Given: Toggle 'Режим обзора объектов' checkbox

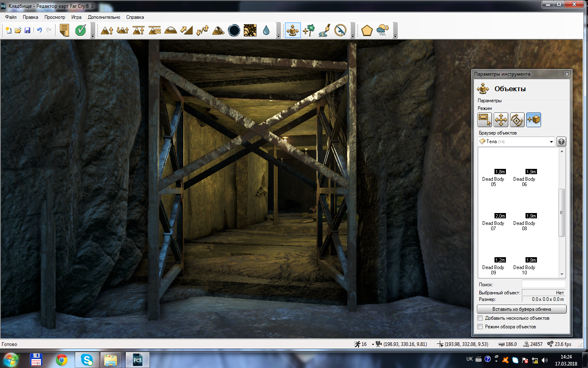Looking at the screenshot, I should click(480, 327).
